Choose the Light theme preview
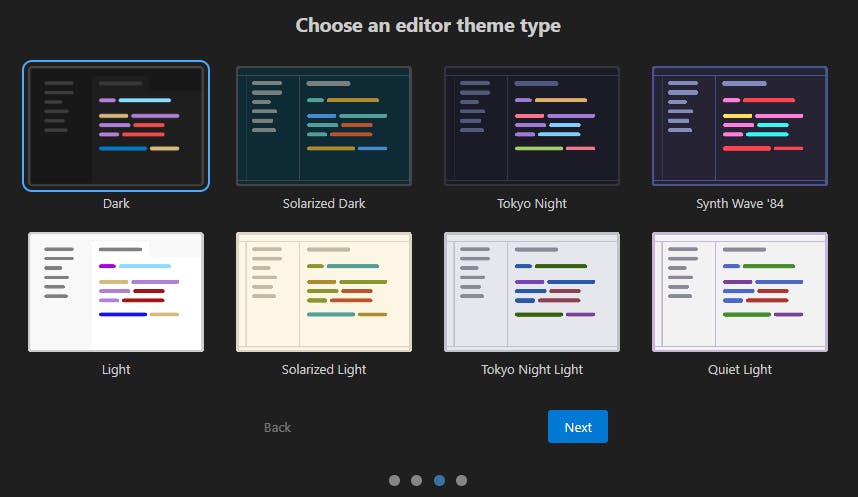This screenshot has width=858, height=497. point(116,292)
